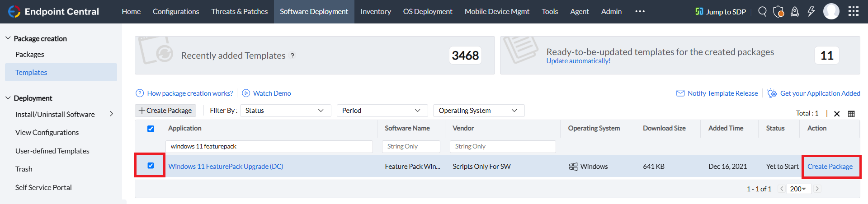Viewport: 868px width, 204px height.
Task: Clear the search with the X icon
Action: [837, 114]
